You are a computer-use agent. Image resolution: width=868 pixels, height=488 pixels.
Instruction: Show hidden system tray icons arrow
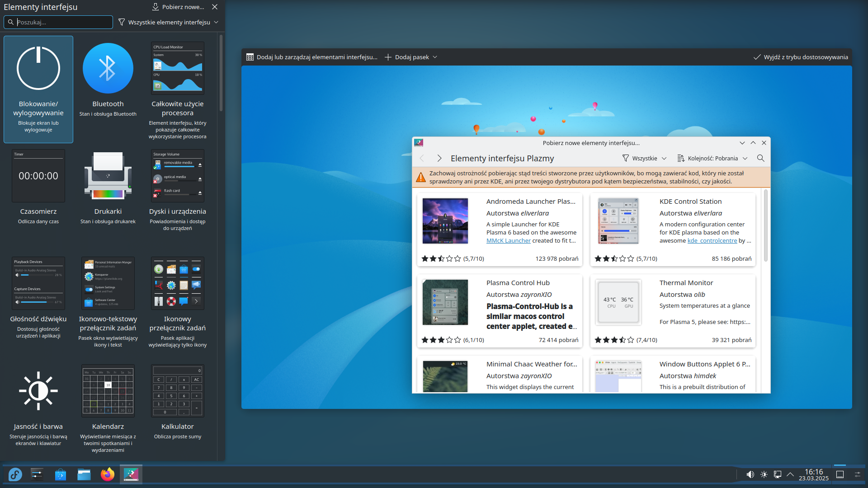[x=790, y=474]
